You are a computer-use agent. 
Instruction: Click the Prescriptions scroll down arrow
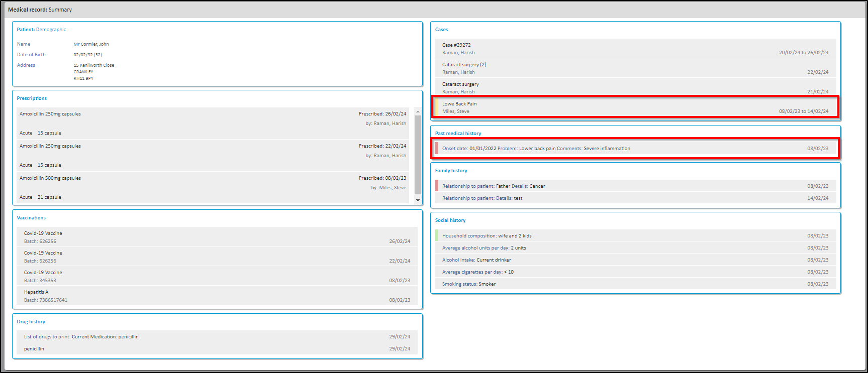[418, 200]
